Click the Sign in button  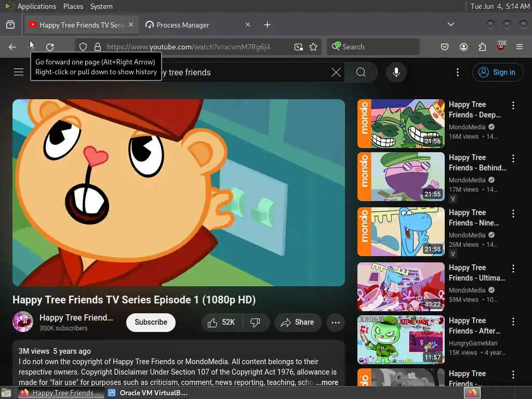(497, 72)
